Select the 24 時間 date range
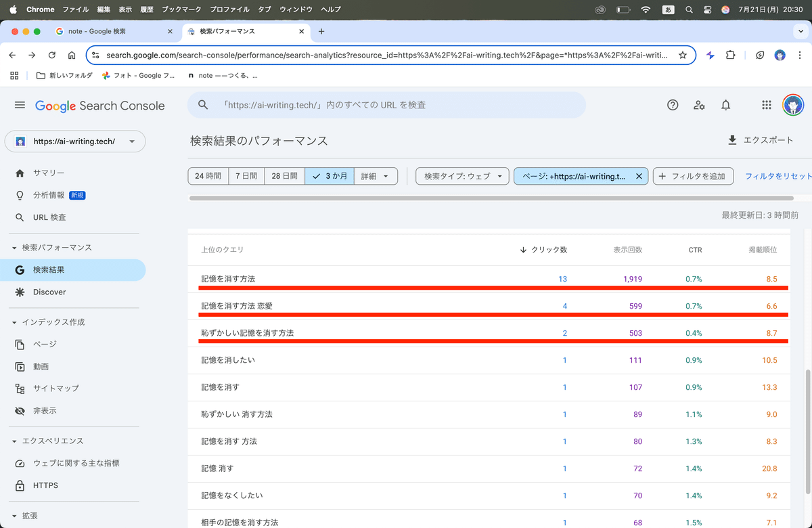This screenshot has height=528, width=812. coord(208,176)
